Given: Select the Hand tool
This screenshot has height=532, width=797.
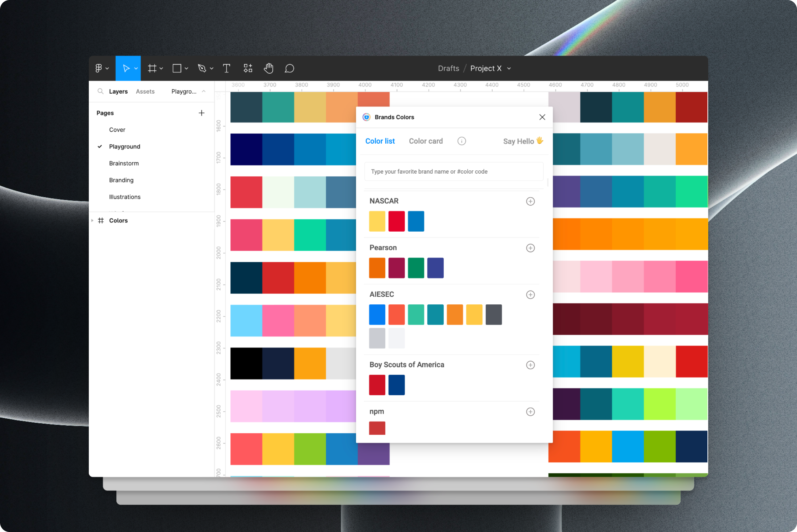Looking at the screenshot, I should tap(268, 68).
